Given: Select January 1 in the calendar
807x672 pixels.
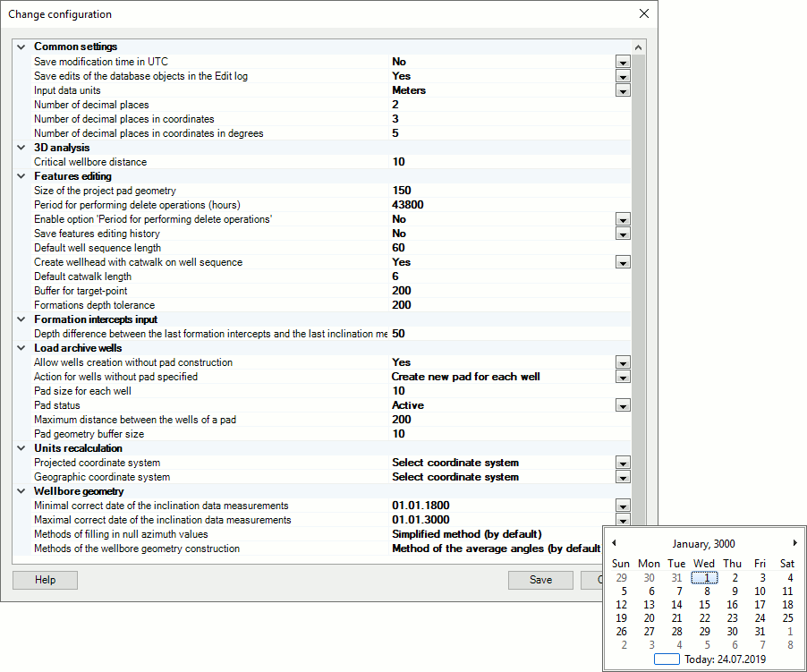Looking at the screenshot, I should point(705,578).
